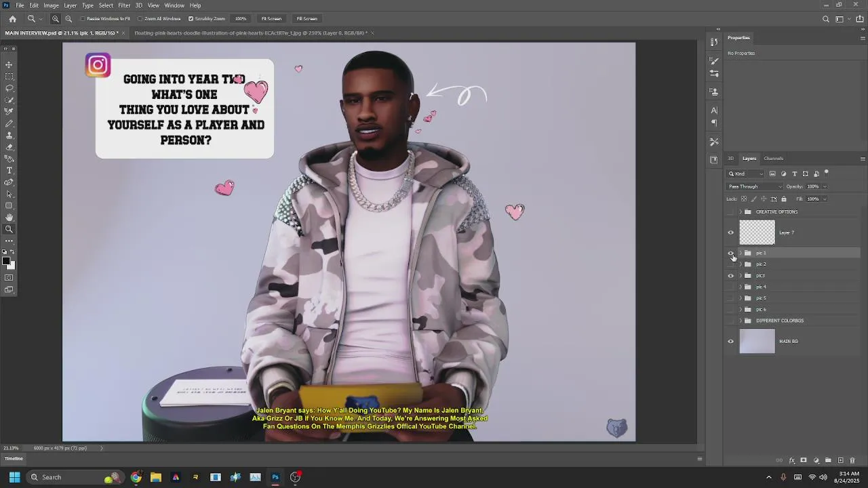Choose Zoom Out mode in options bar

point(68,19)
